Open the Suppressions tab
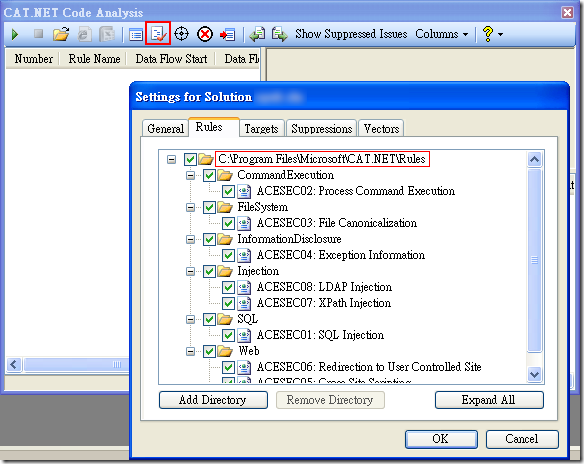 pos(321,129)
